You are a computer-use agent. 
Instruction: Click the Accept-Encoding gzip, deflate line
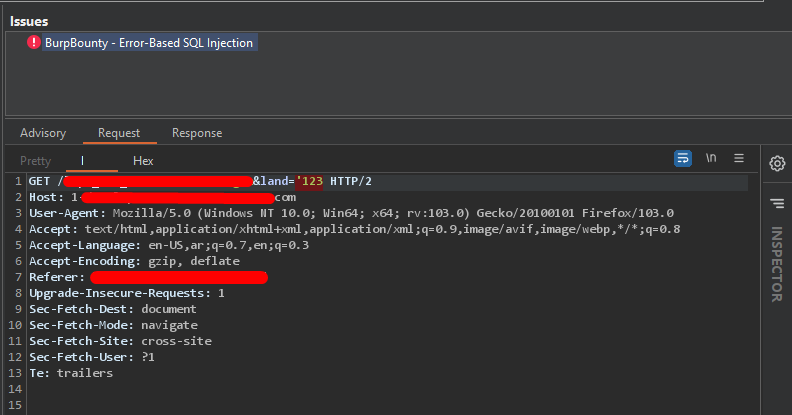(x=135, y=261)
